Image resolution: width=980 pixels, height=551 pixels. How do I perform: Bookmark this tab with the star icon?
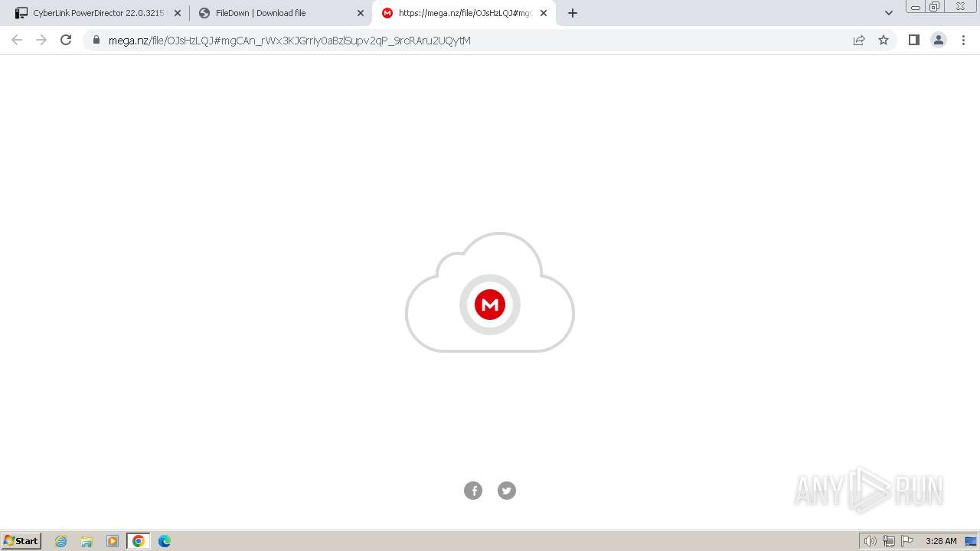884,40
